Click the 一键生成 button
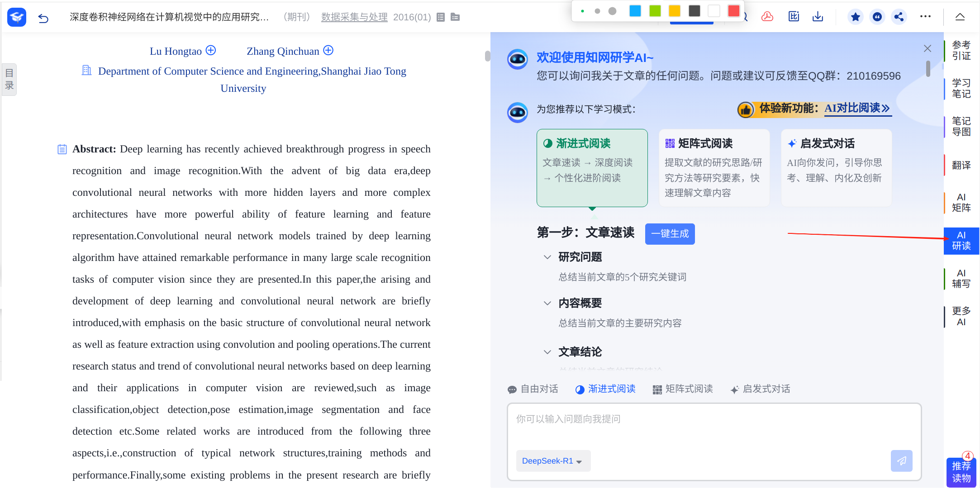980x488 pixels. point(670,234)
